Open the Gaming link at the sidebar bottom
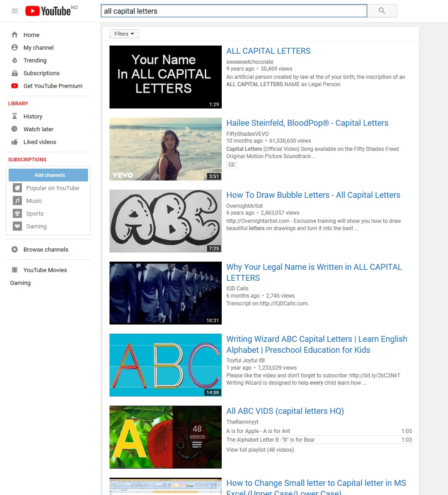Viewport: 448px width, 495px height. pos(20,283)
